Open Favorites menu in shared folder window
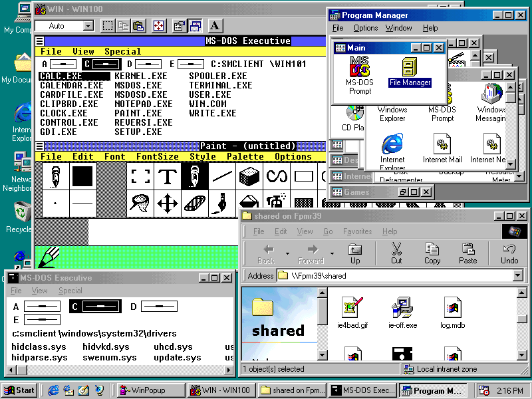The image size is (532, 399). tap(357, 231)
